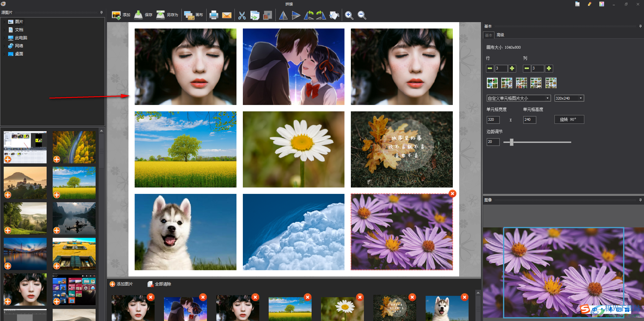The height and width of the screenshot is (321, 644).
Task: Select the scissors crop tool
Action: click(x=242, y=15)
